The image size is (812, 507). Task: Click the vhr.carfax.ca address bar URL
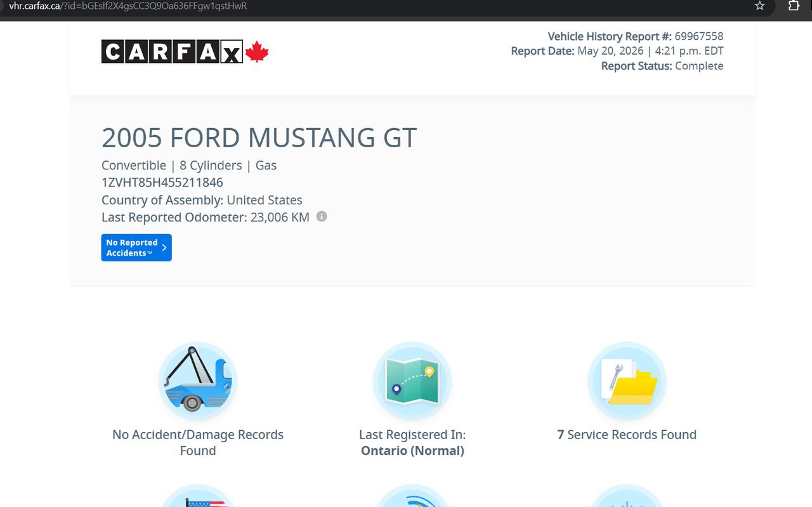[128, 6]
